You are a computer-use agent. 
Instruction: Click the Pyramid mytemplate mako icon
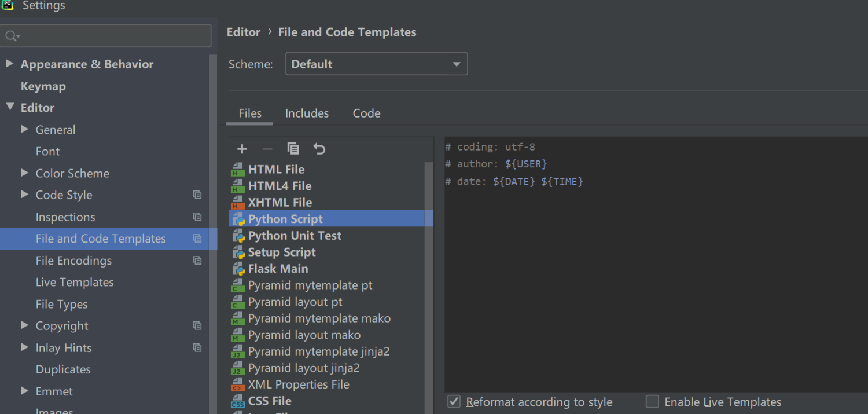click(238, 318)
